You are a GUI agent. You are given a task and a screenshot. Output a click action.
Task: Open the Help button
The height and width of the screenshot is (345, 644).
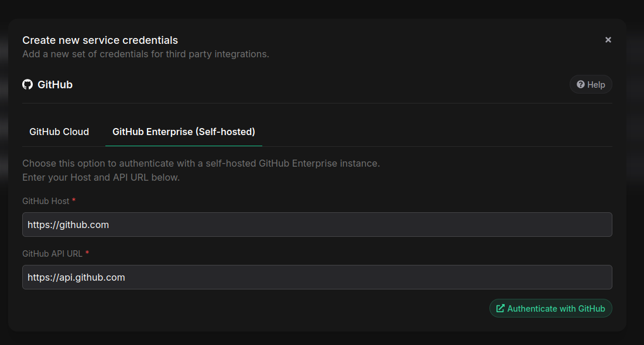pos(591,85)
